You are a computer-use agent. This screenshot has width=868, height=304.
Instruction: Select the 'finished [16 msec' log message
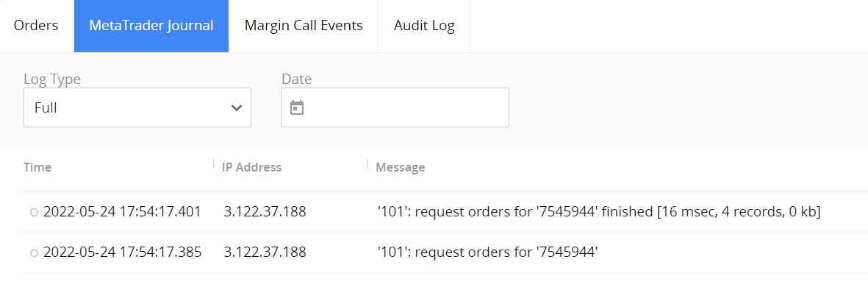[x=598, y=212]
